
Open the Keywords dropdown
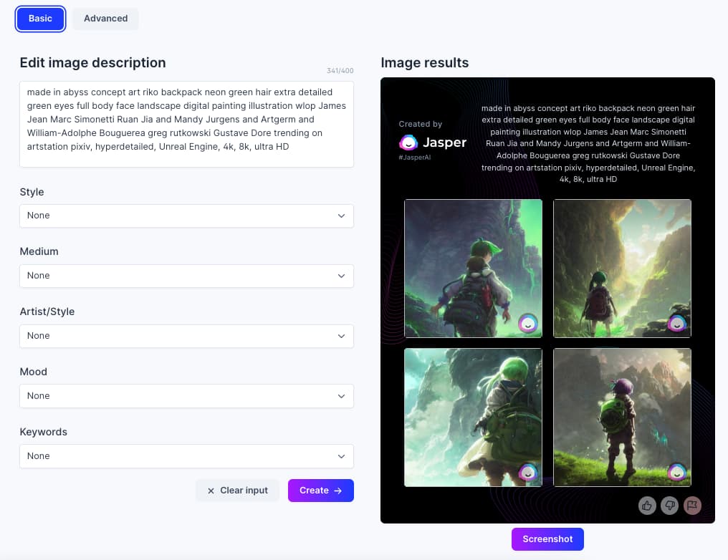pos(186,456)
